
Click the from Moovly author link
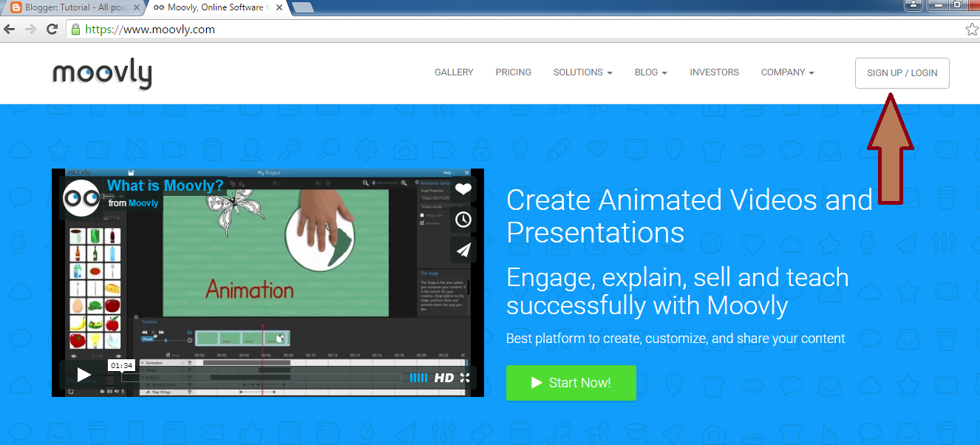click(143, 203)
